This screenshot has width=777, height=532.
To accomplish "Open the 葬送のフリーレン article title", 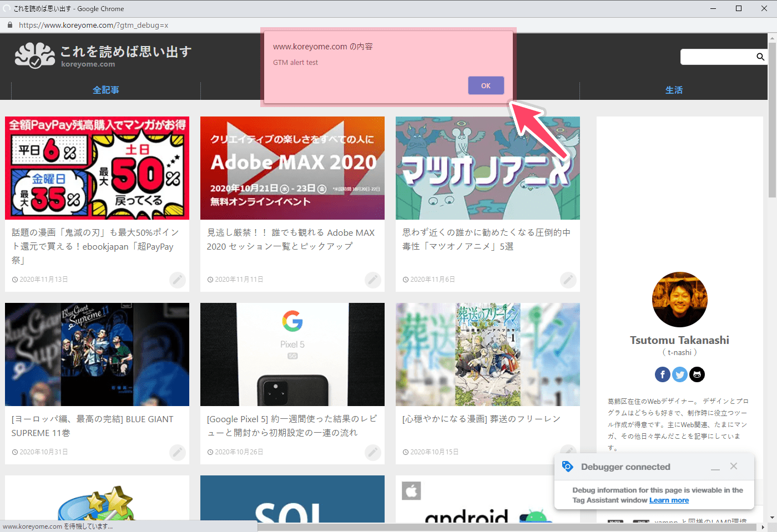I will click(x=481, y=419).
